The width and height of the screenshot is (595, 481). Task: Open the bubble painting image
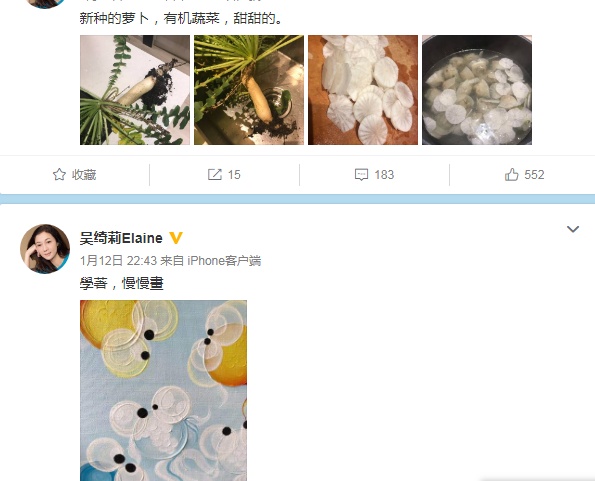[164, 391]
